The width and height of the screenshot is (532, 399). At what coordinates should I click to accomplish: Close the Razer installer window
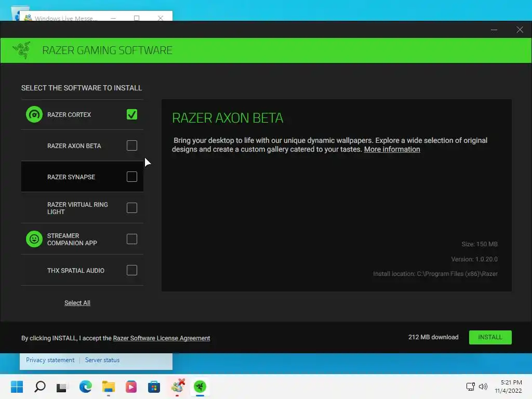click(x=520, y=30)
